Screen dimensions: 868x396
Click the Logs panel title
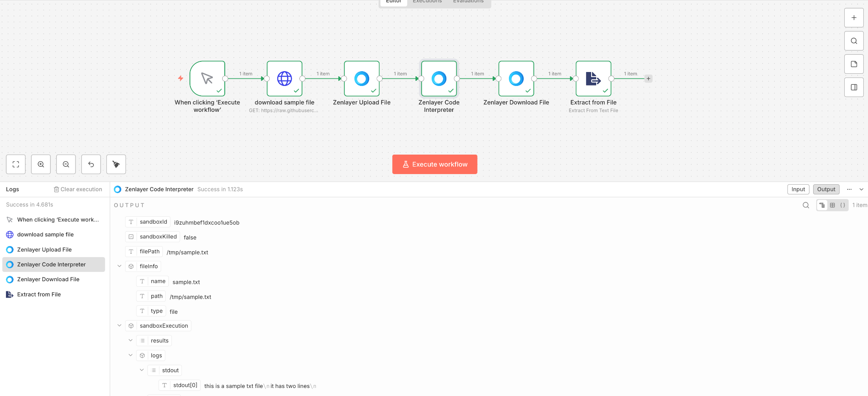[x=12, y=189]
